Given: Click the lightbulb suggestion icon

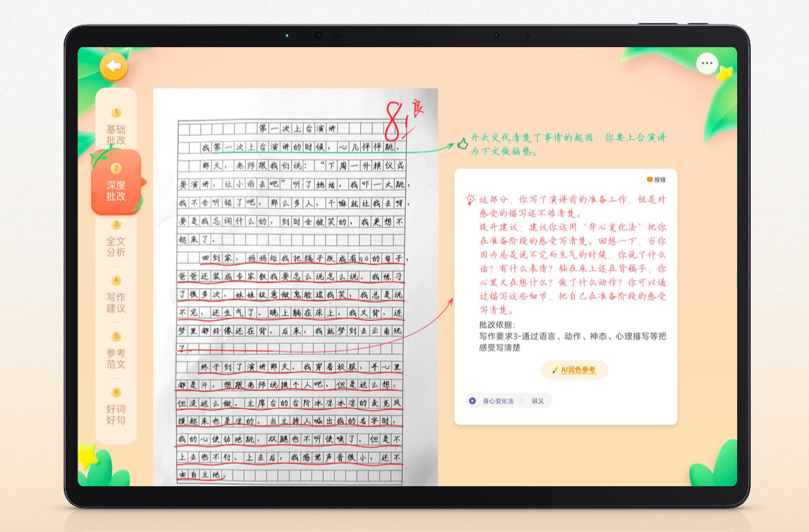Looking at the screenshot, I should [x=470, y=200].
